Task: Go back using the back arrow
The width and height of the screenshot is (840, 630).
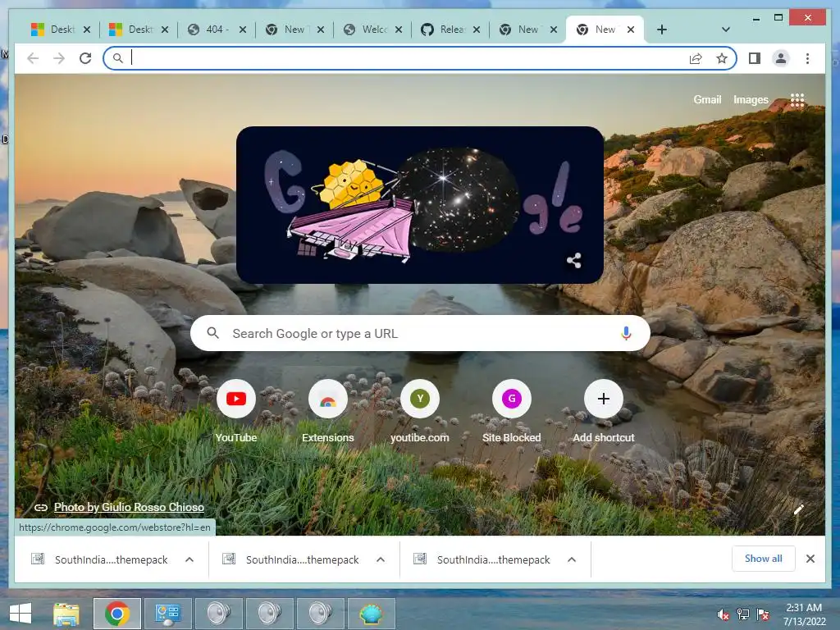Action: [x=33, y=58]
